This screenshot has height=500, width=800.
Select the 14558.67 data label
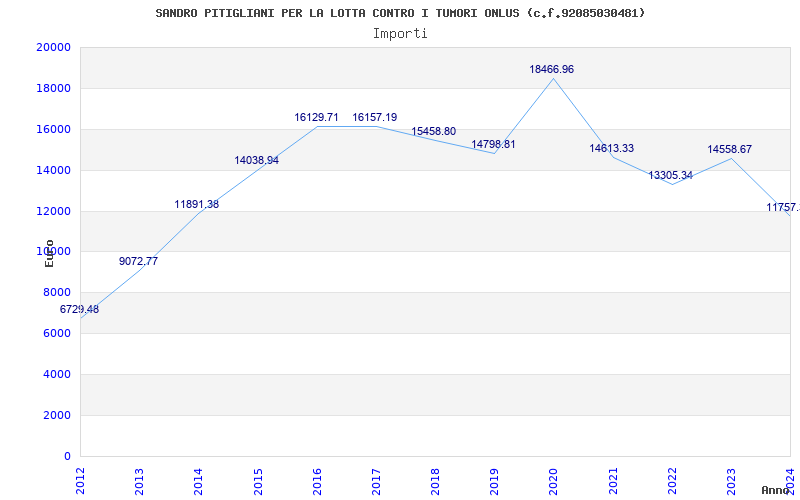tap(729, 150)
